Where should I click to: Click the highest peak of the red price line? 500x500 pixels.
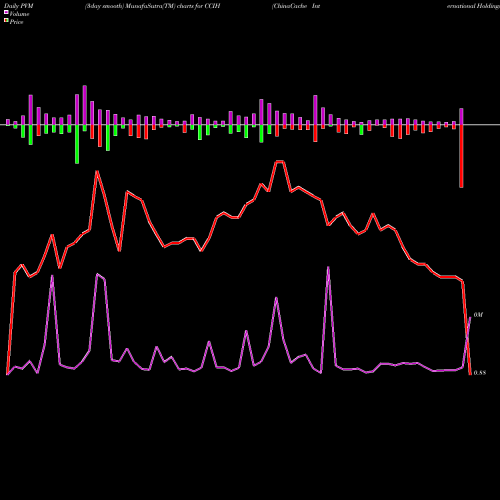click(x=279, y=162)
